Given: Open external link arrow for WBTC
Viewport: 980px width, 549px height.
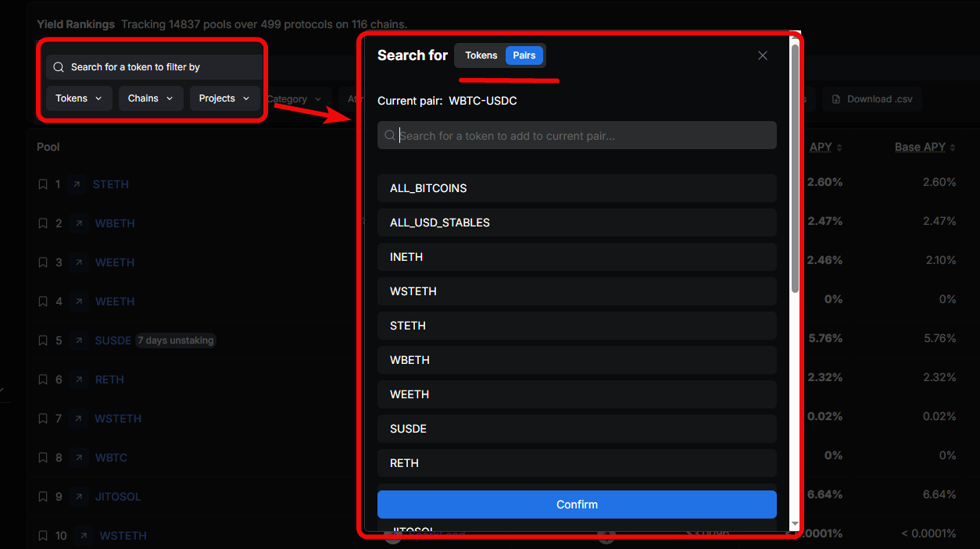Looking at the screenshot, I should (x=78, y=458).
